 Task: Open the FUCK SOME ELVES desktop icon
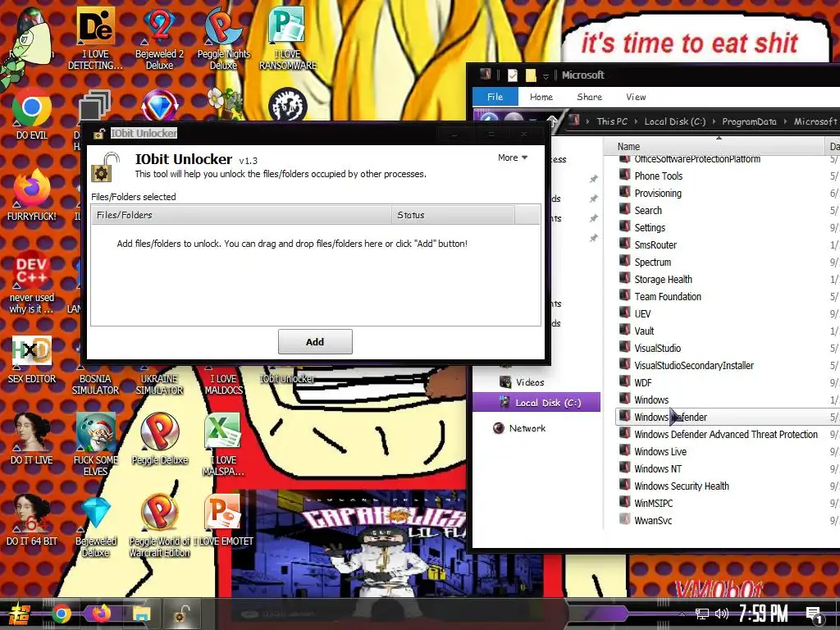click(x=95, y=445)
